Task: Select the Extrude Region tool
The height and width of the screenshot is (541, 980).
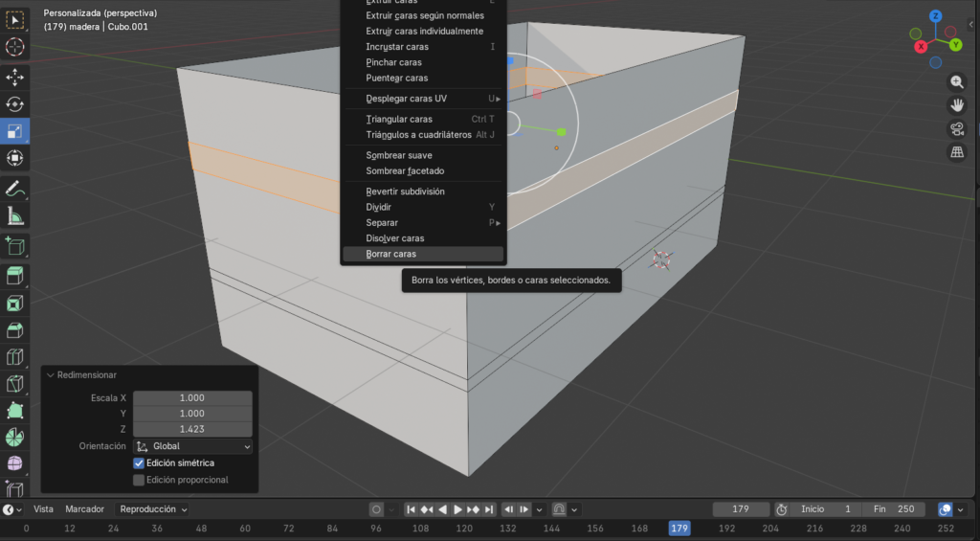Action: coord(15,277)
